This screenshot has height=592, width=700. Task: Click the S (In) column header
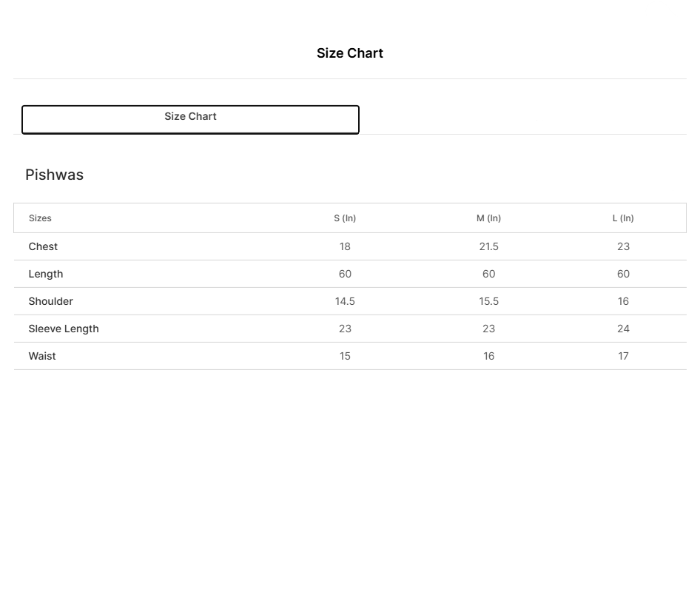(345, 218)
